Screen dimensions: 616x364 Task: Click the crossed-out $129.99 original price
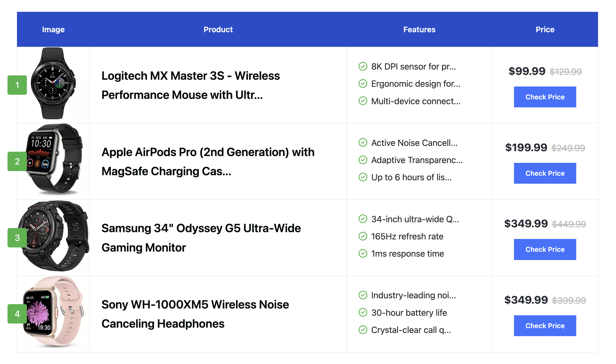[x=565, y=72]
